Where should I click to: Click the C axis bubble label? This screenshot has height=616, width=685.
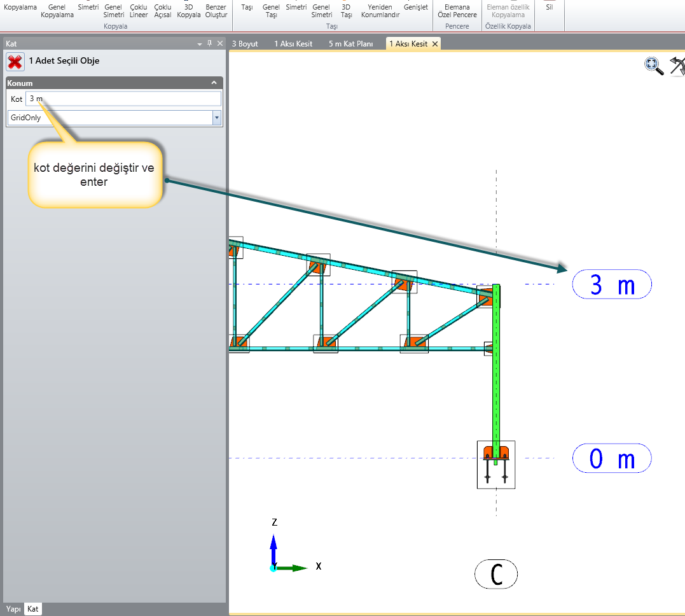(496, 575)
